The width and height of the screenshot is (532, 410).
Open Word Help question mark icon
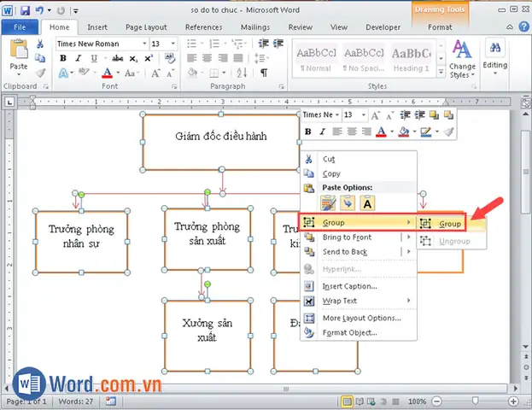(x=524, y=26)
